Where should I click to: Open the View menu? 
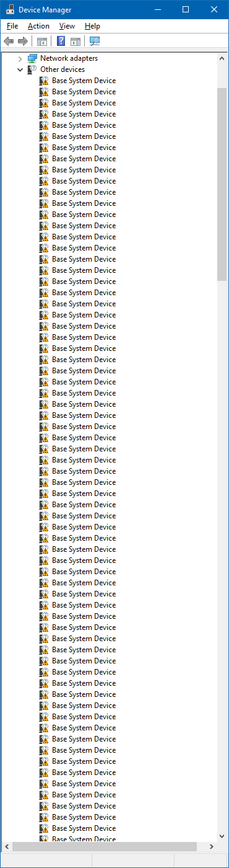pos(67,26)
